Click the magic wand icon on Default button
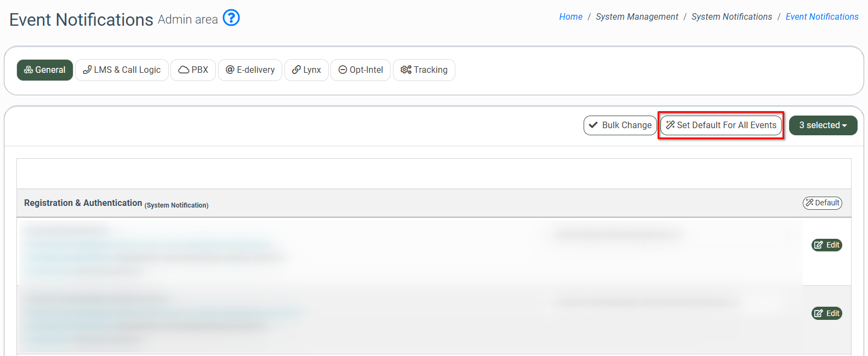This screenshot has width=868, height=356. 809,203
